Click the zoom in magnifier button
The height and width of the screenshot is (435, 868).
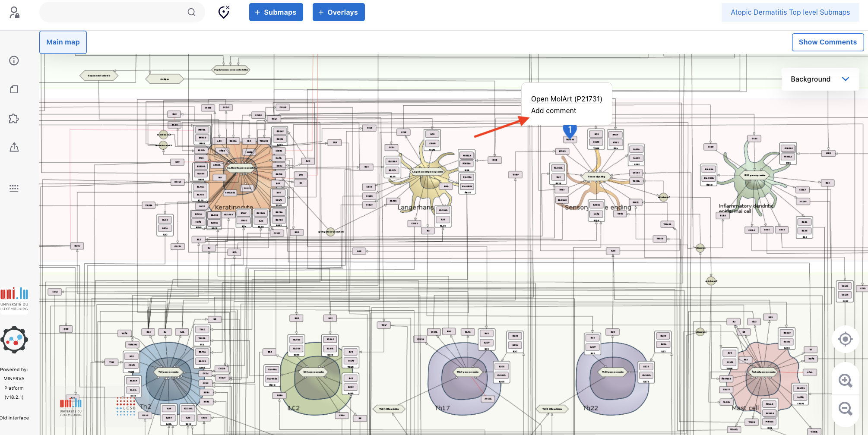tap(845, 381)
